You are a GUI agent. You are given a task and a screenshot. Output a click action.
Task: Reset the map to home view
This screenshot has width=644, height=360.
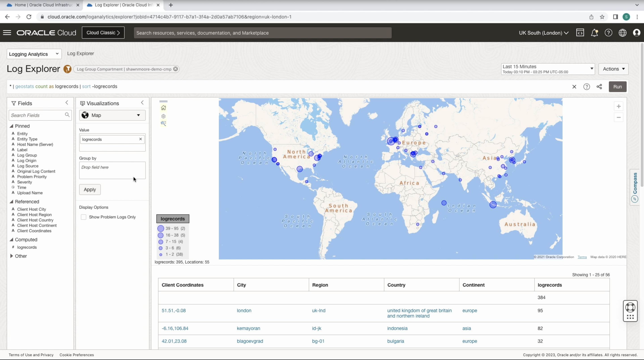(x=164, y=108)
